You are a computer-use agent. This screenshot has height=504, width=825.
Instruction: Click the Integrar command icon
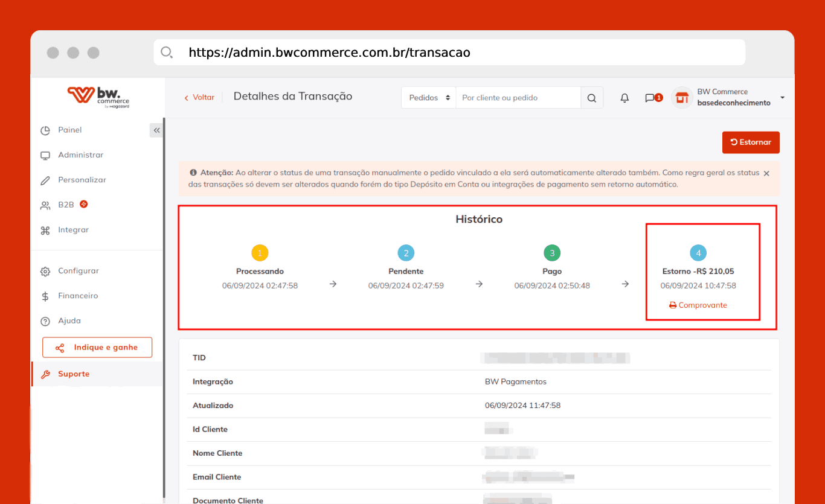[45, 231]
